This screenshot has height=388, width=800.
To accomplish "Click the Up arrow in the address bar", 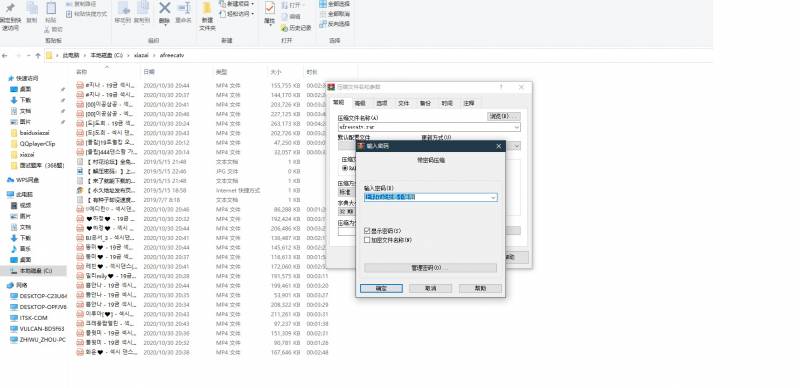I will point(38,56).
